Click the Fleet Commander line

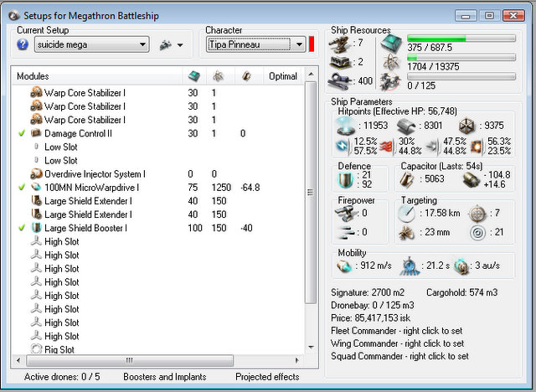point(396,331)
